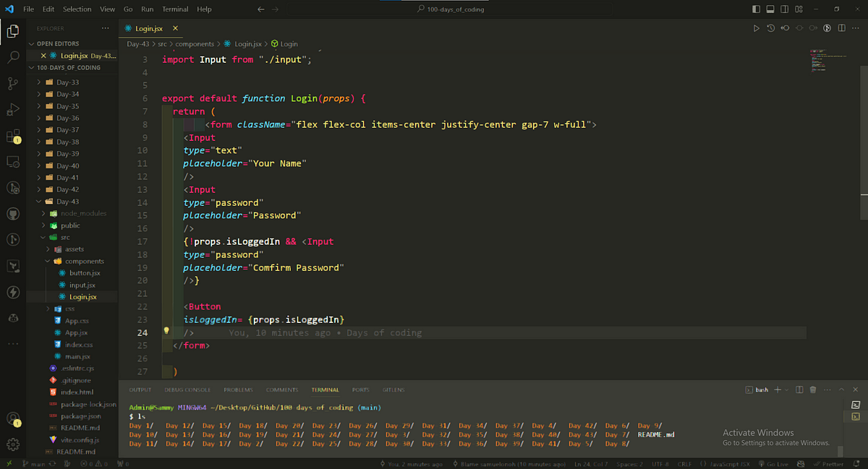The image size is (868, 469).
Task: Open the notifications bell in the status bar
Action: pyautogui.click(x=856, y=464)
